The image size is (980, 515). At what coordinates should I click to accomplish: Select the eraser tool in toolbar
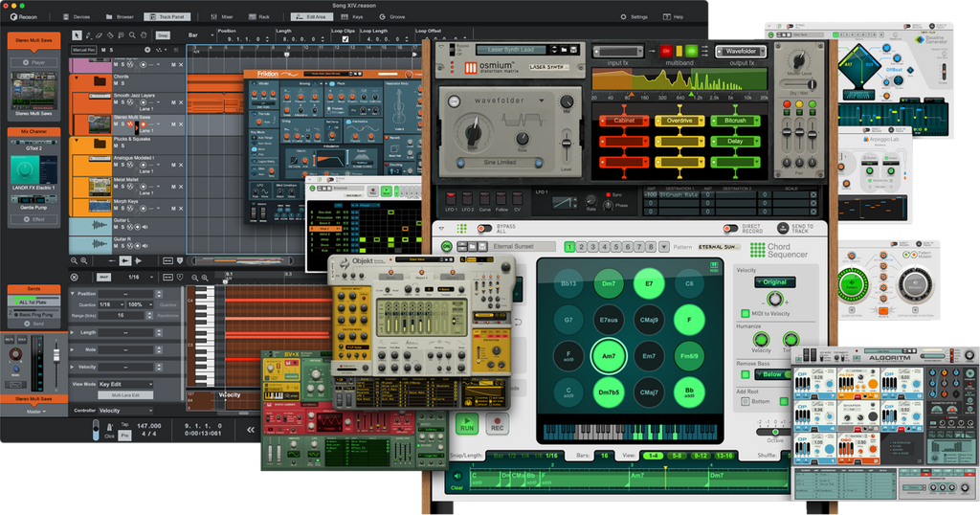99,35
